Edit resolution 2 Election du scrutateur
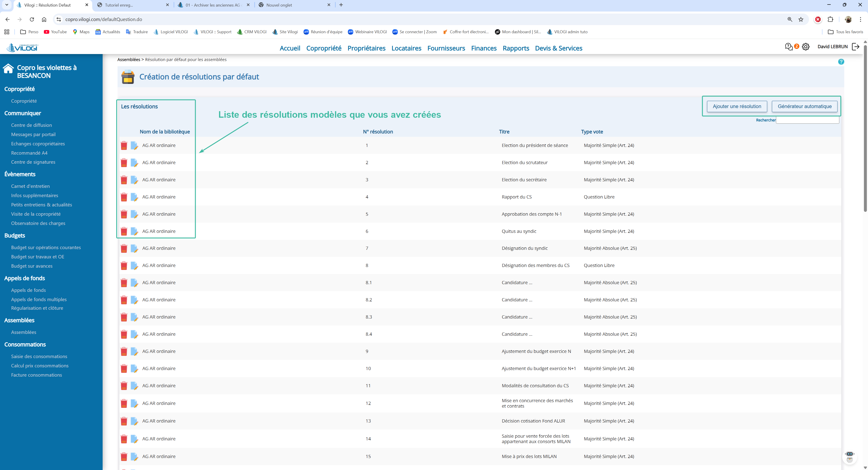The image size is (868, 470). click(134, 163)
